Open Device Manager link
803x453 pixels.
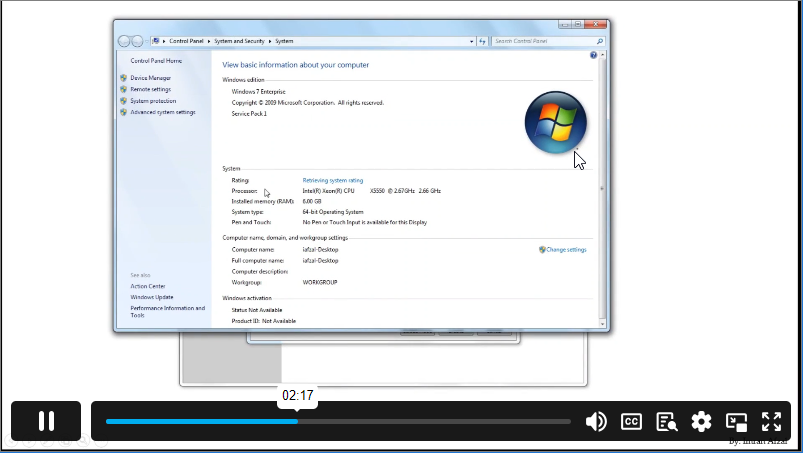coord(151,78)
